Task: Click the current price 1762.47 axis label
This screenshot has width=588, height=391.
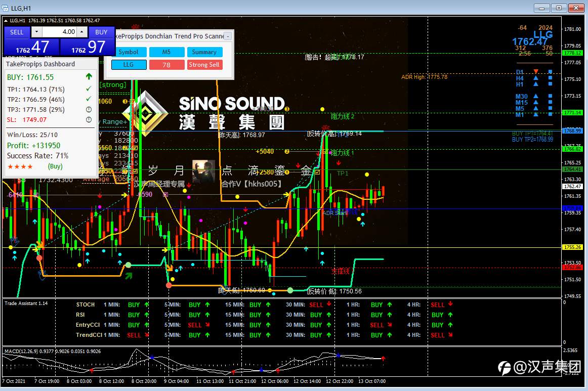Action: point(573,186)
